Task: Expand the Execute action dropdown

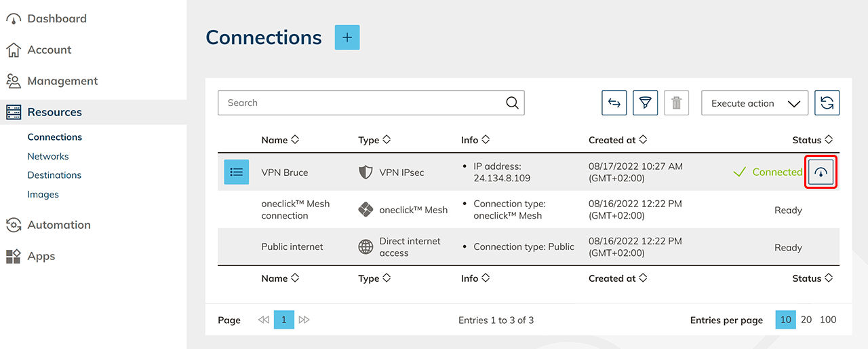Action: pos(754,103)
